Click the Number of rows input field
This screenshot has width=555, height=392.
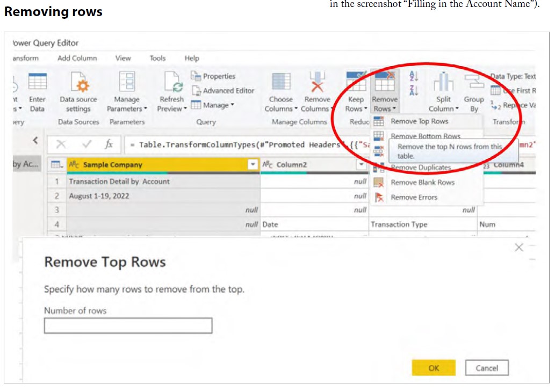click(128, 325)
